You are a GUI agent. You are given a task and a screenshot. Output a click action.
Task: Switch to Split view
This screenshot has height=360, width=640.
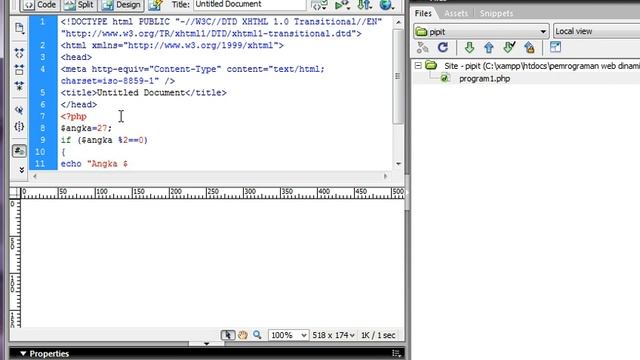pyautogui.click(x=80, y=5)
